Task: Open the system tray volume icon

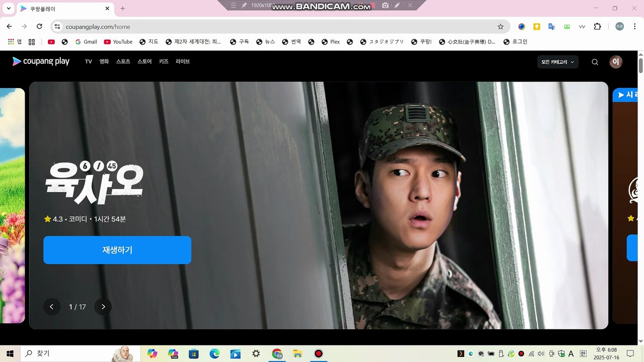Action: coord(541,353)
